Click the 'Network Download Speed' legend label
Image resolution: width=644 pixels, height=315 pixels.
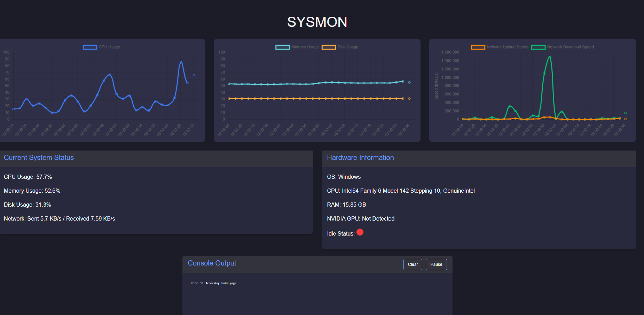[570, 47]
